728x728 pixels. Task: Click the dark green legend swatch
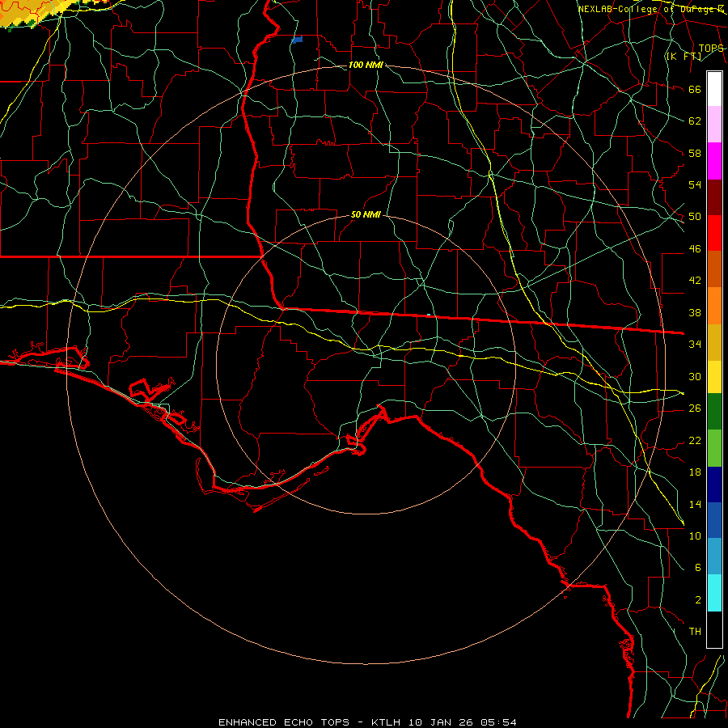(714, 412)
